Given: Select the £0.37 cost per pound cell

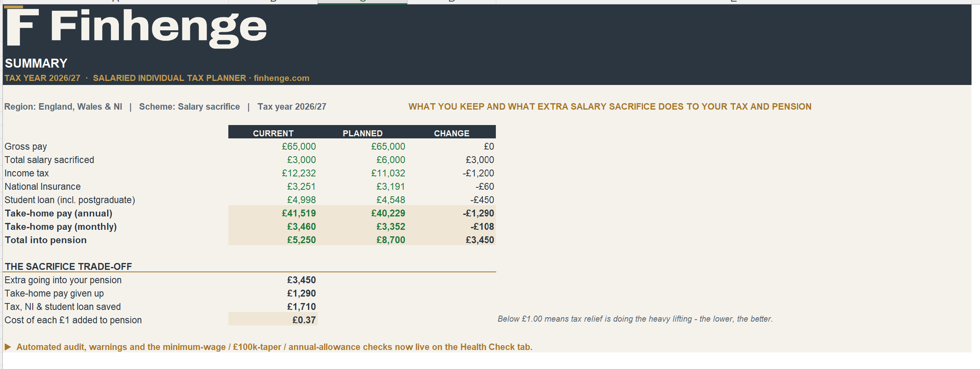Looking at the screenshot, I should tap(273, 319).
